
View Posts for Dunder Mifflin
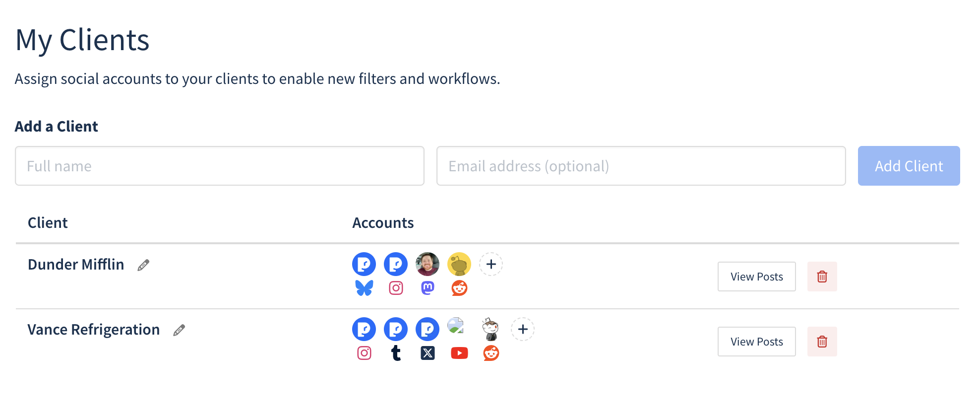tap(756, 277)
